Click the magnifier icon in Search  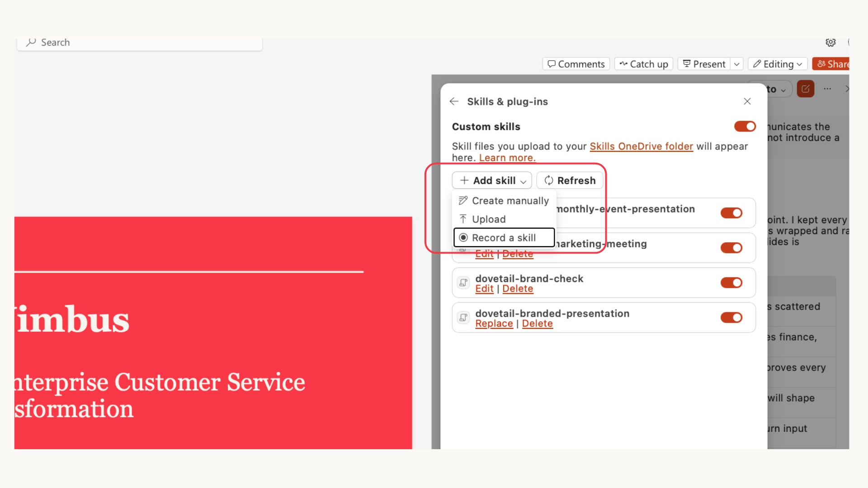click(x=31, y=42)
